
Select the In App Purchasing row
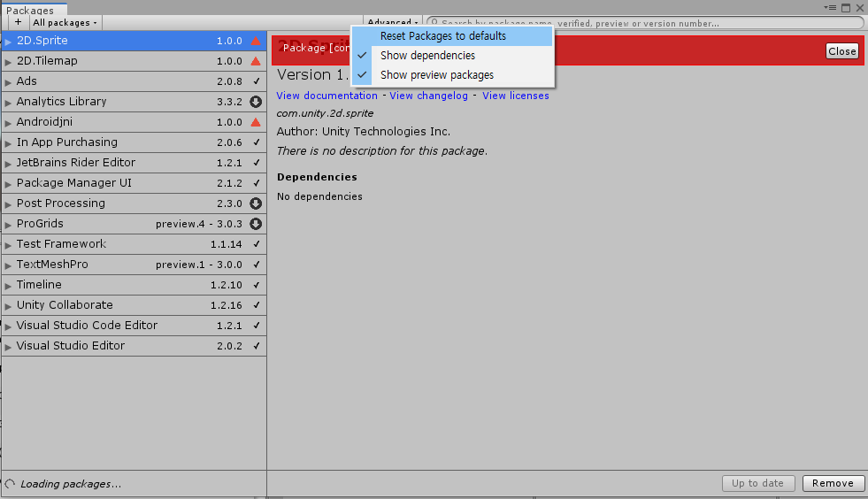[x=134, y=142]
